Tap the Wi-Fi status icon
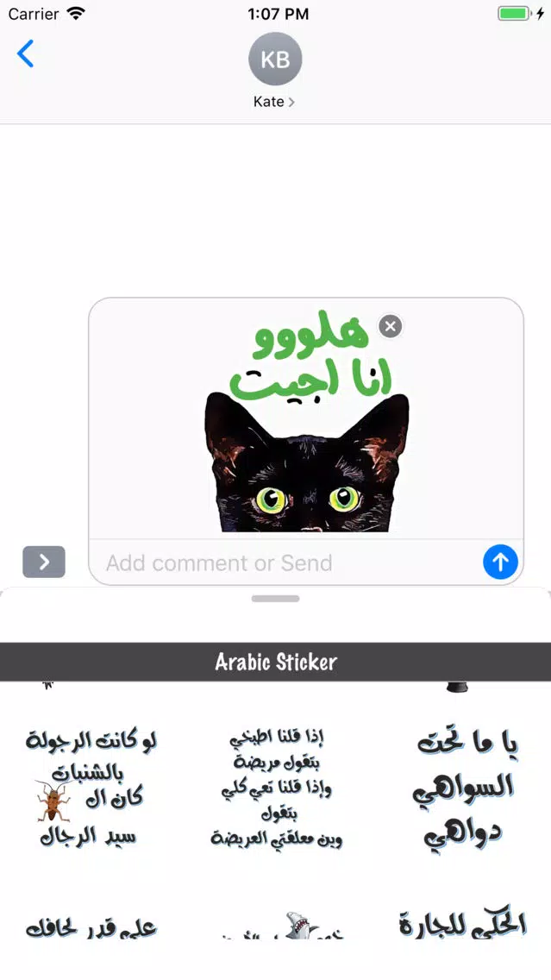This screenshot has width=551, height=980. [x=76, y=14]
